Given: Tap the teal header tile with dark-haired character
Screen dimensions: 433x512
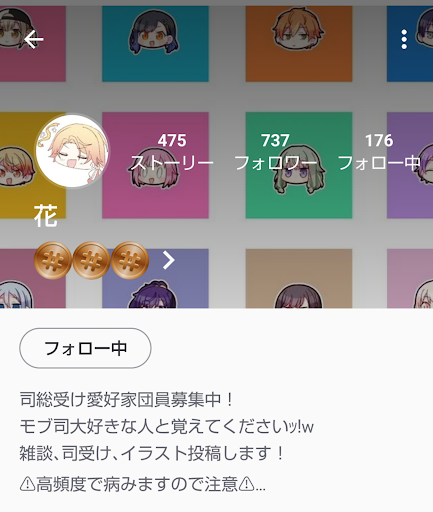Looking at the screenshot, I should (155, 44).
